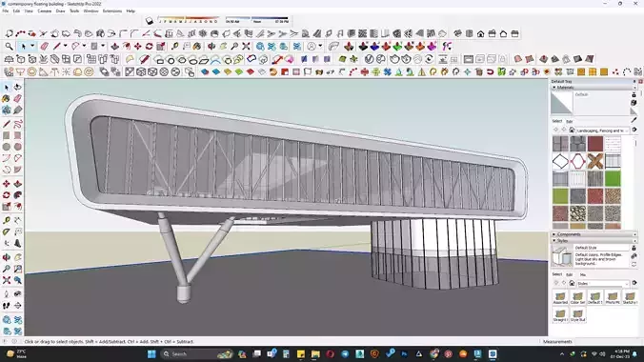Open dropdown arrow beside the Line tool
The height and width of the screenshot is (362, 644).
[x=65, y=46]
